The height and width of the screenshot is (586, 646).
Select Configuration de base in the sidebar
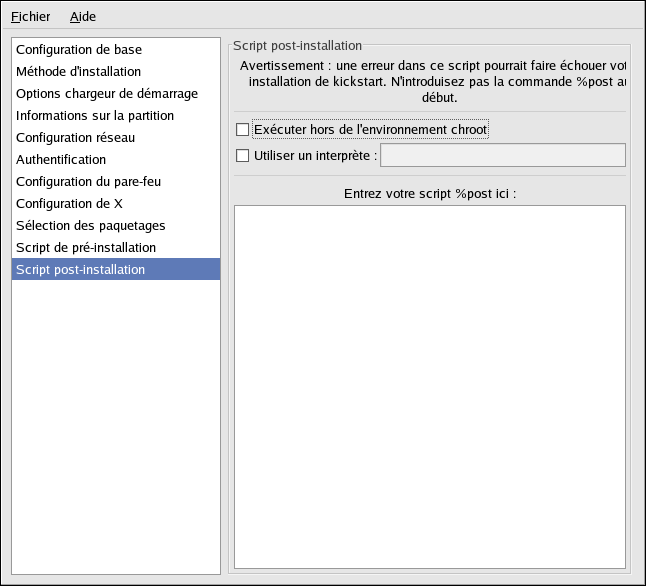(x=116, y=49)
